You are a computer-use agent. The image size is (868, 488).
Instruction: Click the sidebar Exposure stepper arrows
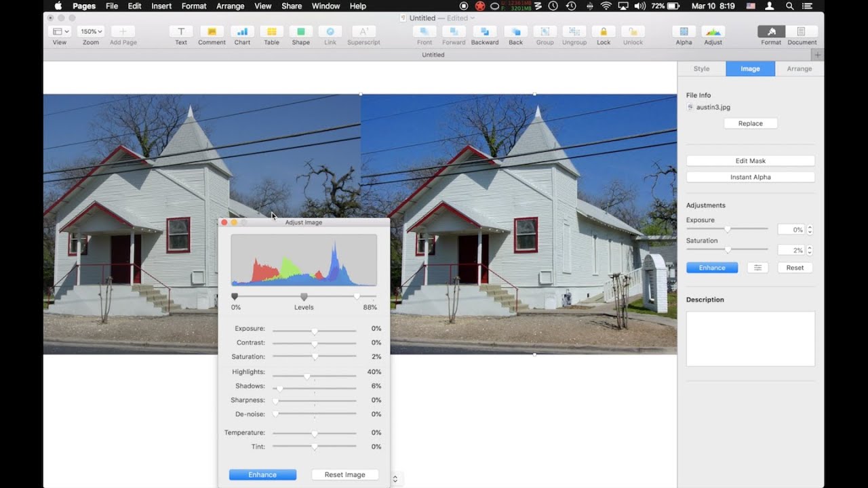(x=810, y=230)
